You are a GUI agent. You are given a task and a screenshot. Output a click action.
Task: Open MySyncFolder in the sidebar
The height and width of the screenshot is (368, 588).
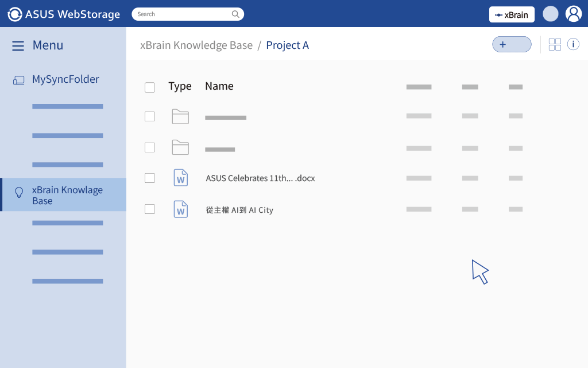click(65, 79)
